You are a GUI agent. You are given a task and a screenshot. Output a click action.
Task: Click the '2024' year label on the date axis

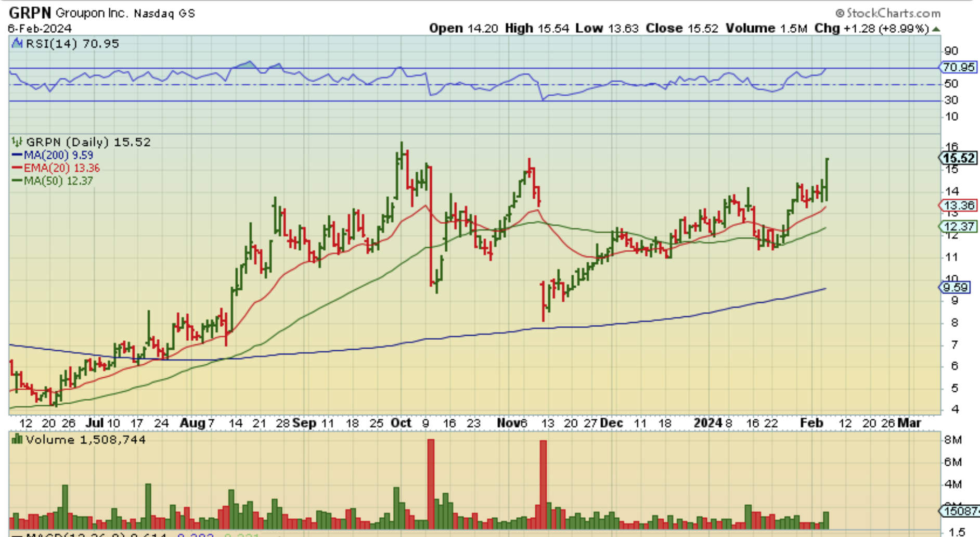pyautogui.click(x=708, y=423)
